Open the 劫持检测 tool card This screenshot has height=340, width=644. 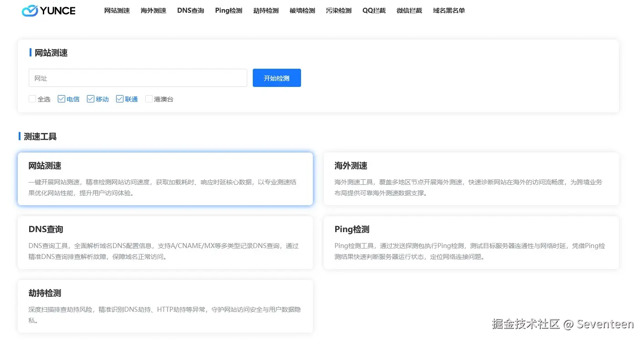[165, 306]
